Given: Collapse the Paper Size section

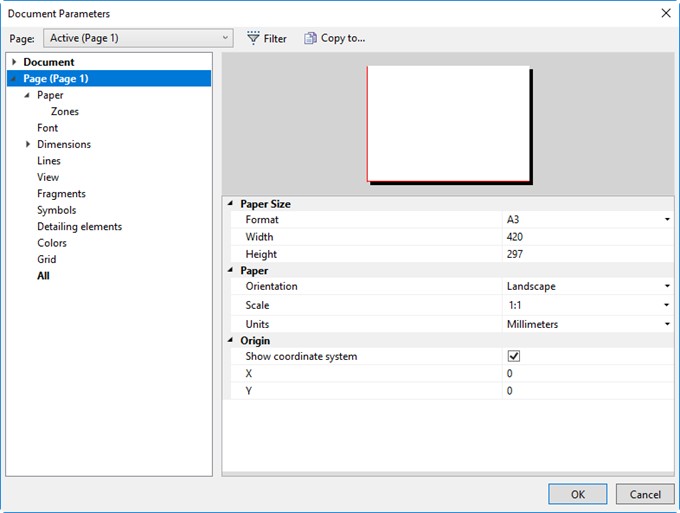Looking at the screenshot, I should (230, 203).
